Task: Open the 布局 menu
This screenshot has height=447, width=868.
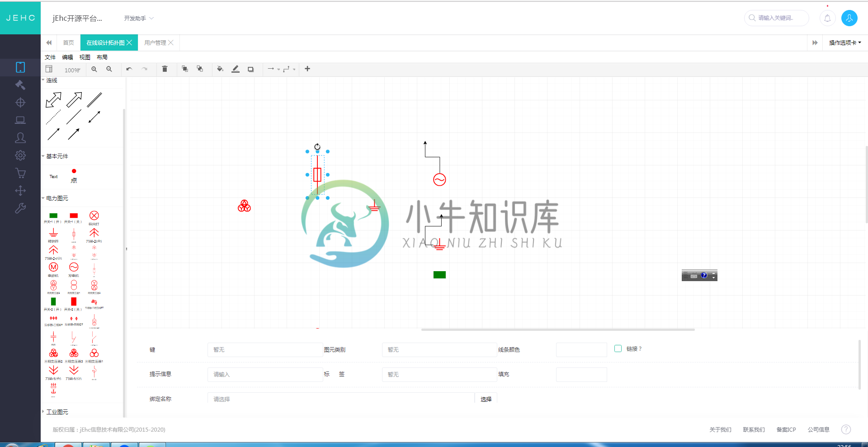Action: (102, 57)
